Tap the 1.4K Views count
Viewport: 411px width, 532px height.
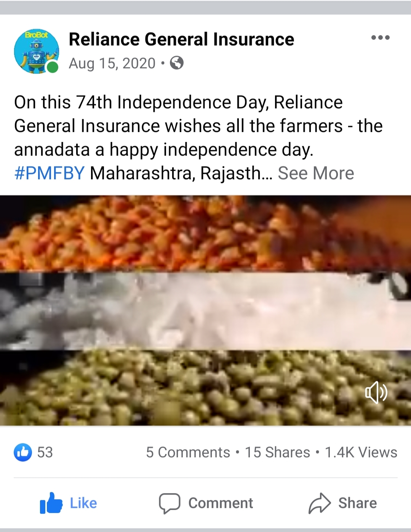pyautogui.click(x=361, y=452)
